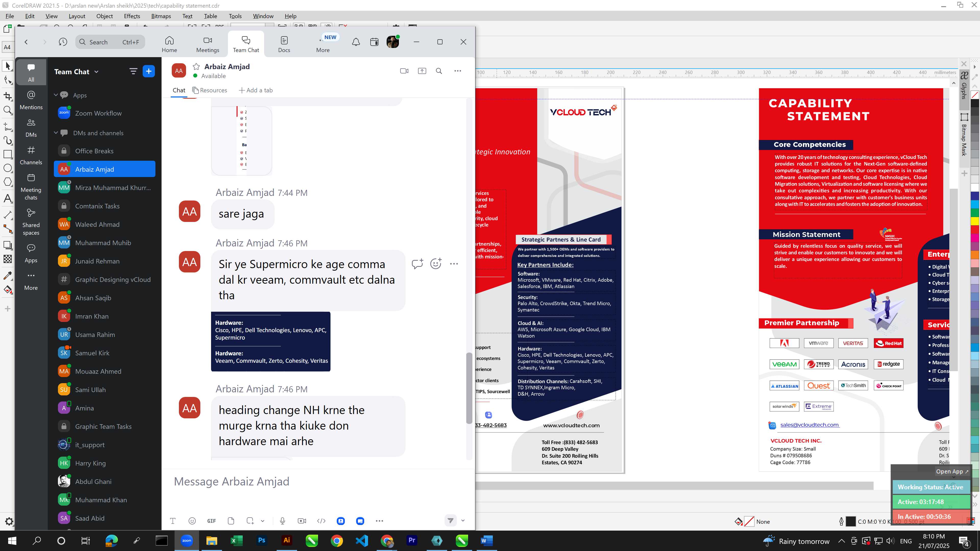This screenshot has height=551, width=980.
Task: Open the Zoom calendar icon
Action: point(374,42)
